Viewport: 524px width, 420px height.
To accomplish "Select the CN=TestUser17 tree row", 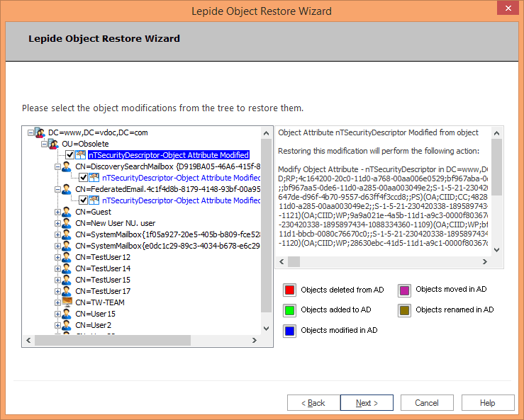I will pos(103,291).
